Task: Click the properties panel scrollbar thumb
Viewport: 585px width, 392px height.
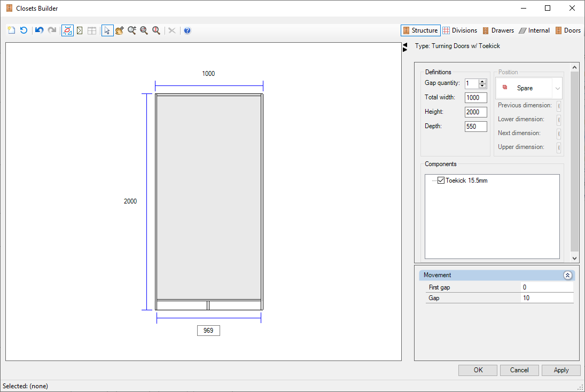Action: [574, 161]
